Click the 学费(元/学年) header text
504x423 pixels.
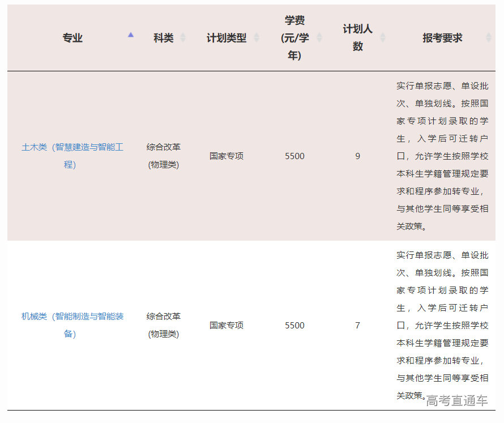pos(294,38)
